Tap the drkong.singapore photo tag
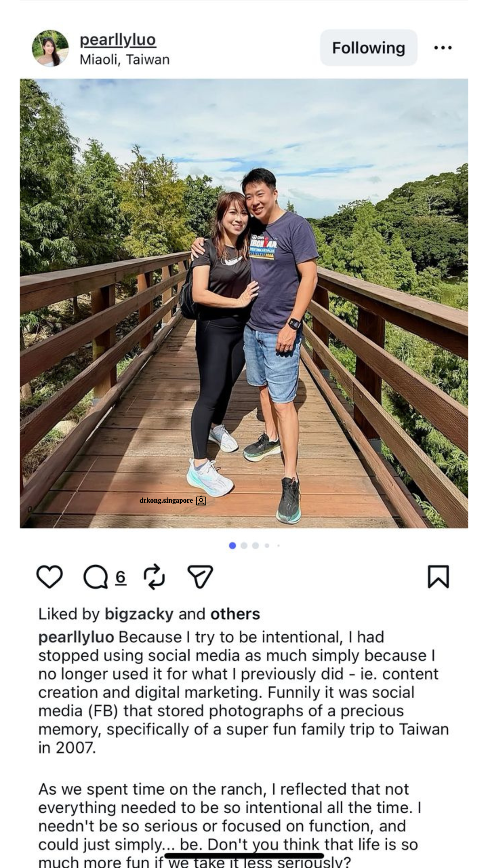488x868 pixels. pyautogui.click(x=166, y=500)
